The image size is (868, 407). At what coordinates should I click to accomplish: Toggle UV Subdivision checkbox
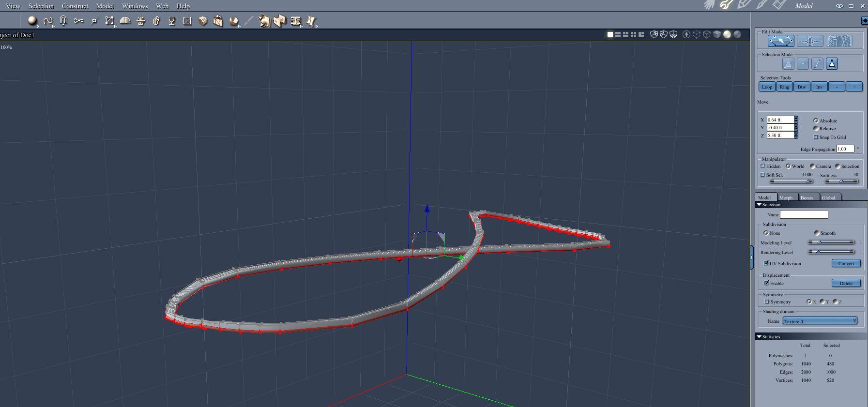(766, 263)
